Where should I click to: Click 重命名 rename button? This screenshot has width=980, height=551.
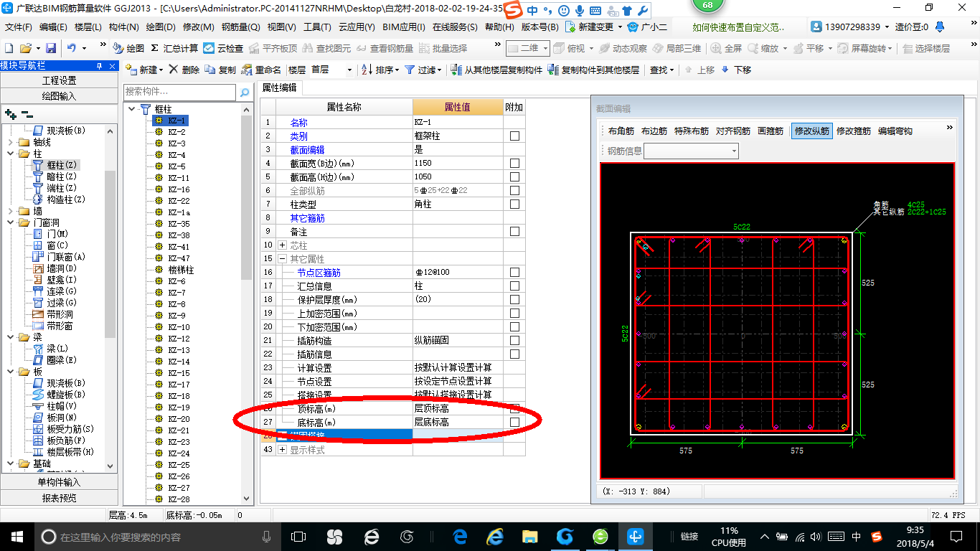tap(263, 70)
